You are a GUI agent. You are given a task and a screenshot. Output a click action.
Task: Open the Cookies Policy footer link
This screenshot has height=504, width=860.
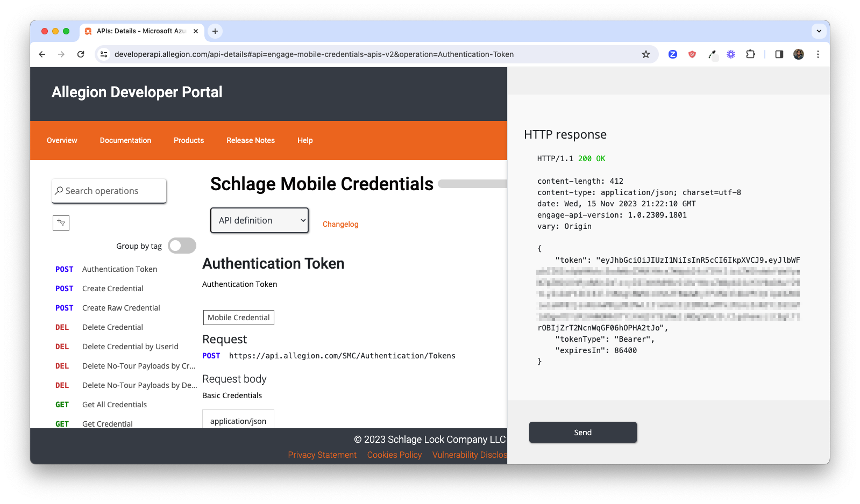pos(394,455)
